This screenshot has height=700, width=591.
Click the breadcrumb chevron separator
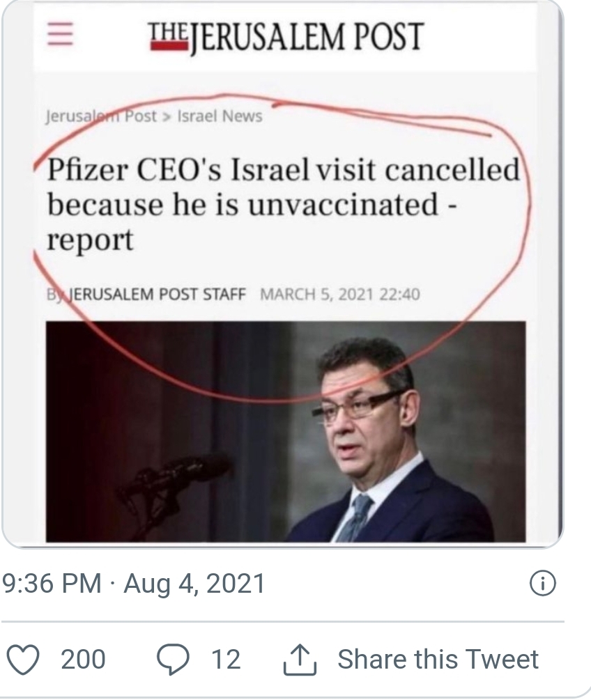pos(167,117)
